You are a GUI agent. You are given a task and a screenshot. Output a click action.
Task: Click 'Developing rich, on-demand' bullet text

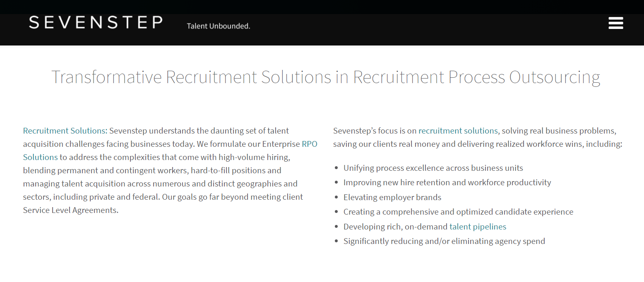click(x=396, y=227)
